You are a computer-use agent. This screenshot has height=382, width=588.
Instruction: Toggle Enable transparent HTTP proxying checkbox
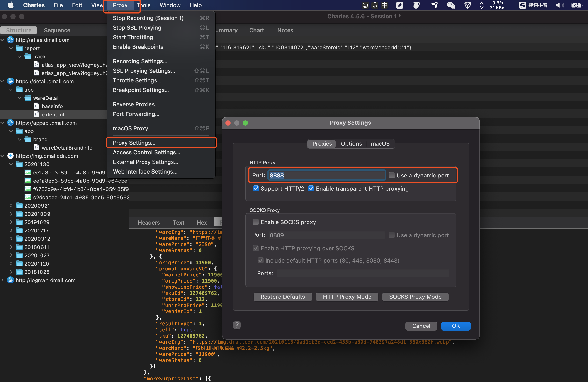pos(310,189)
